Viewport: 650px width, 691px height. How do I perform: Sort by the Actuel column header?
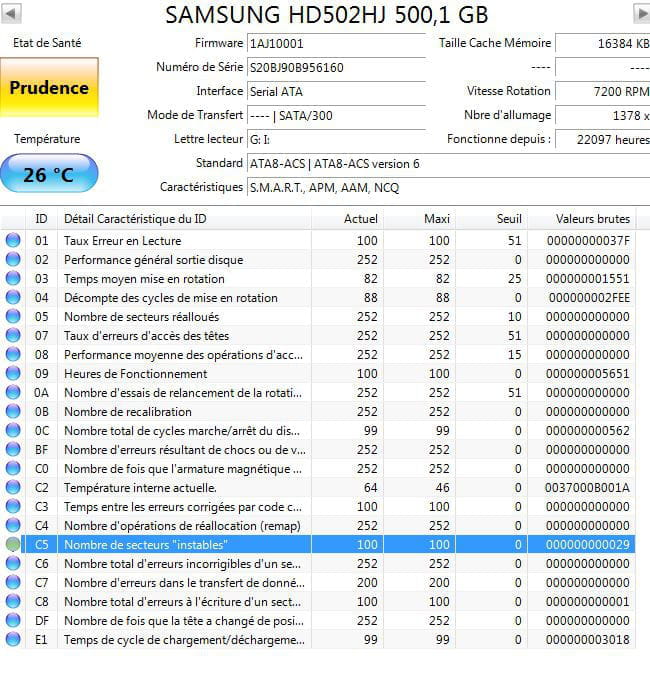pyautogui.click(x=347, y=219)
